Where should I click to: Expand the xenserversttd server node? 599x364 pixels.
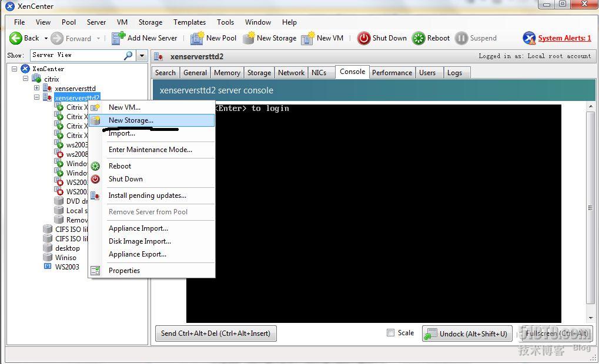(x=36, y=88)
